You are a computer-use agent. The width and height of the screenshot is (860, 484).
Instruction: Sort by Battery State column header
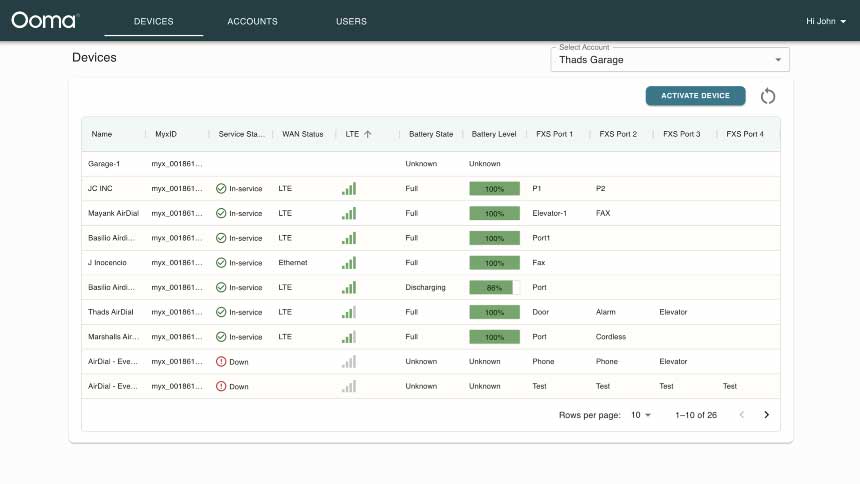tap(431, 134)
